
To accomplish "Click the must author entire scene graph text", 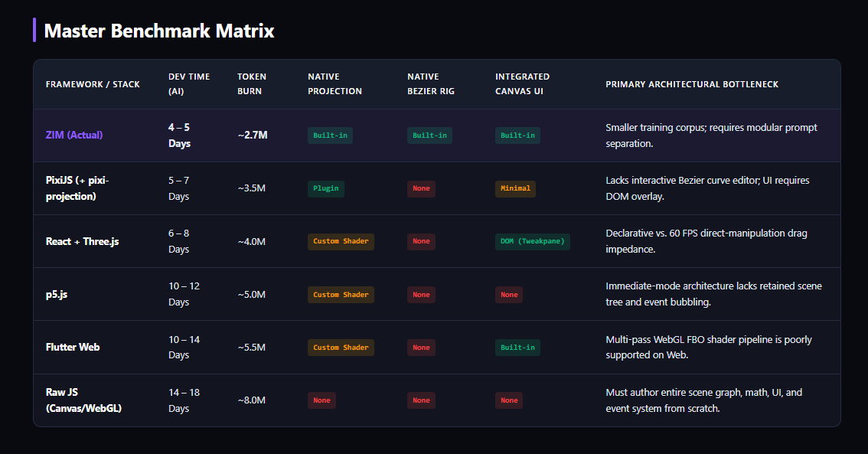I will (x=703, y=400).
